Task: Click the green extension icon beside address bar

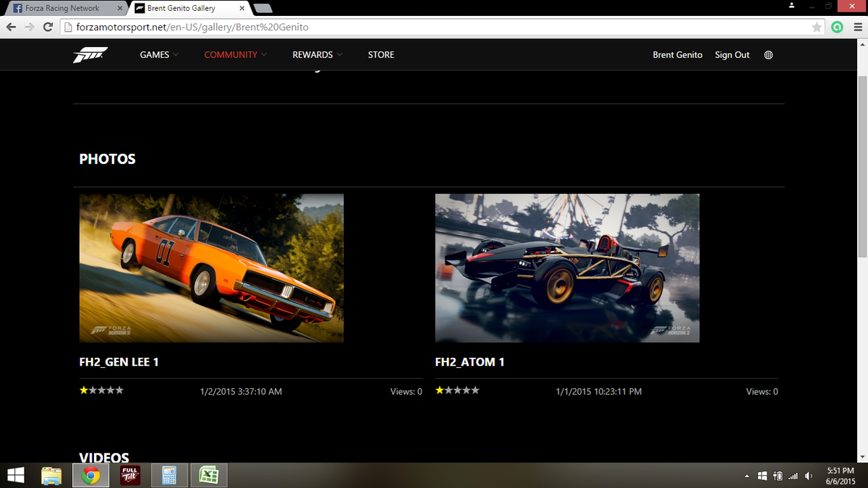Action: click(837, 27)
